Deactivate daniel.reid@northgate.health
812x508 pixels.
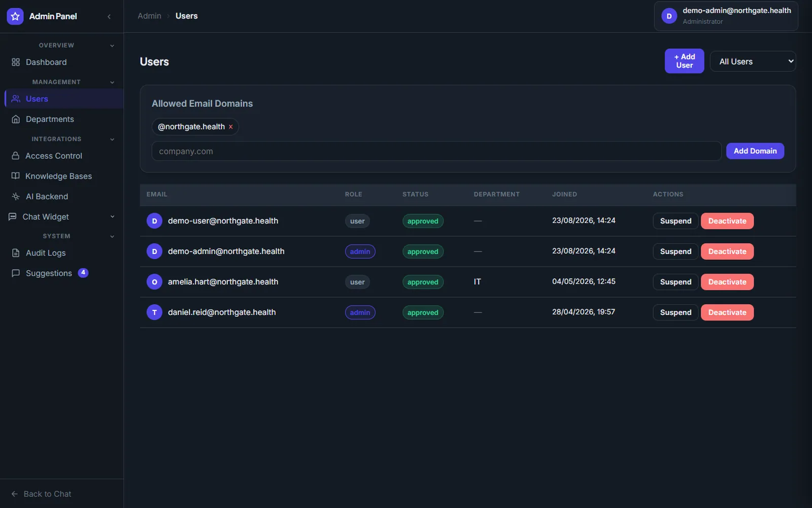point(727,312)
